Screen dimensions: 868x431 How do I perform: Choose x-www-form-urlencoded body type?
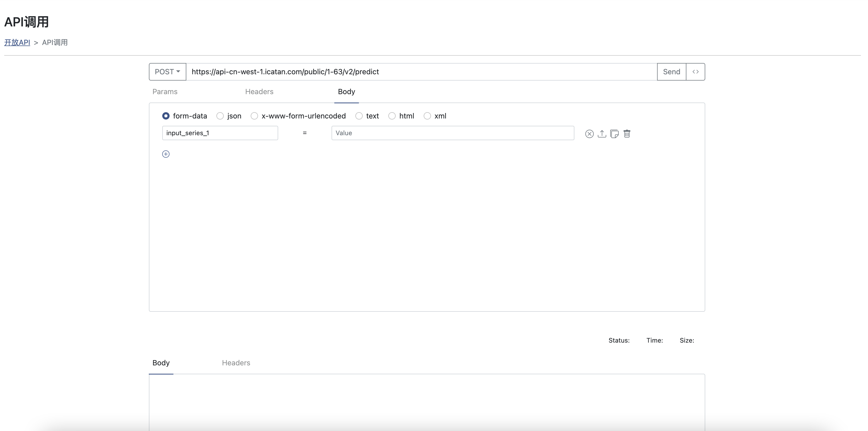tap(254, 116)
